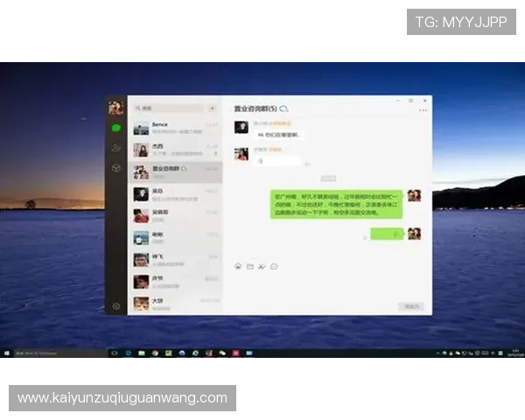Image resolution: width=525 pixels, height=420 pixels.
Task: Play the white incoming voice message
Action: coord(277,161)
